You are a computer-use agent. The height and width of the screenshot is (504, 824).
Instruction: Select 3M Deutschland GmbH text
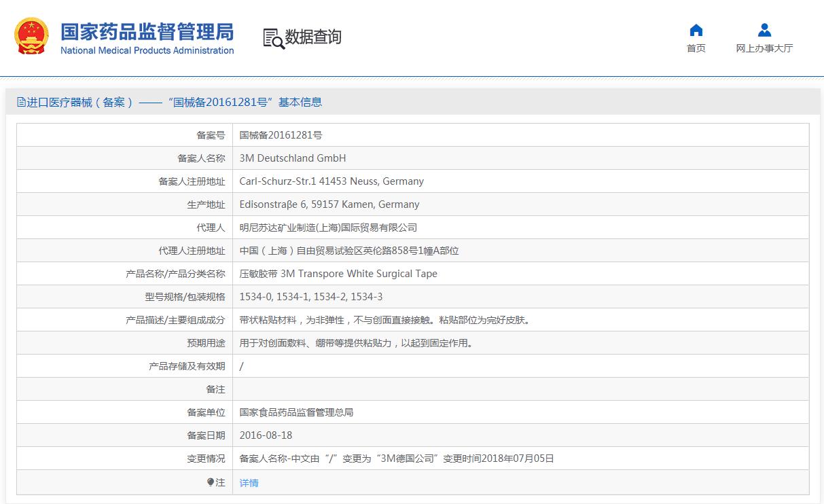tap(293, 158)
